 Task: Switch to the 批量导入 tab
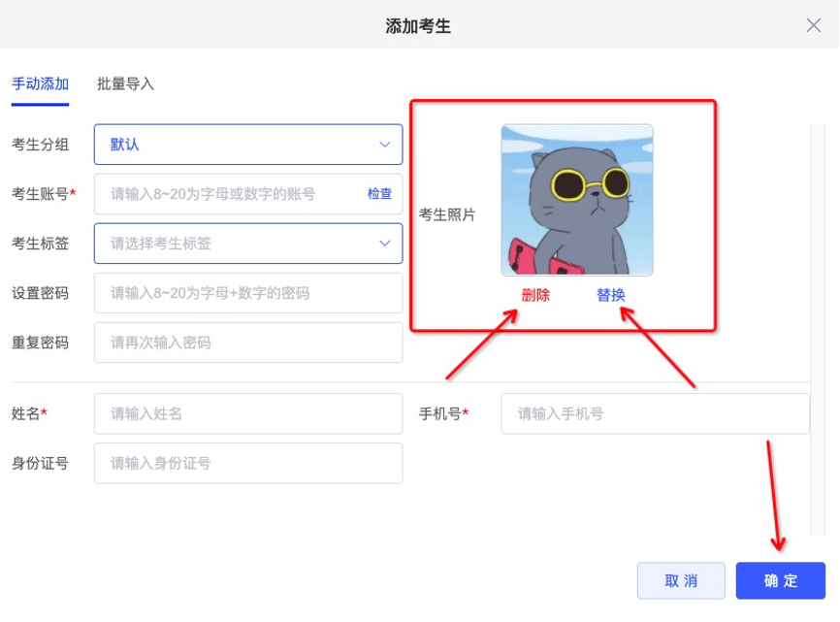click(125, 84)
